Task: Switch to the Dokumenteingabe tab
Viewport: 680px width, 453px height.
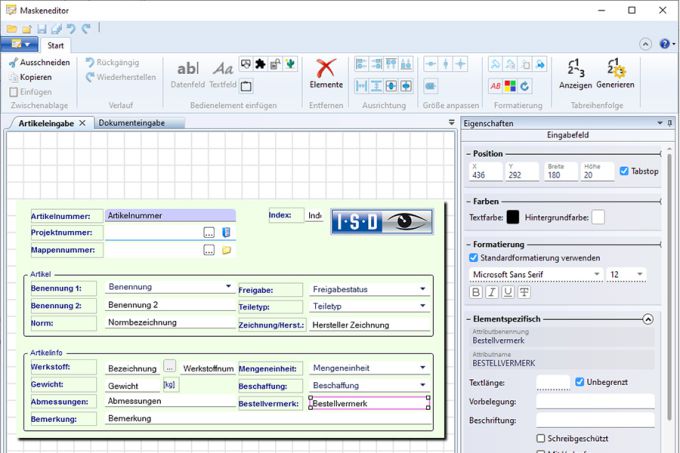Action: 132,123
